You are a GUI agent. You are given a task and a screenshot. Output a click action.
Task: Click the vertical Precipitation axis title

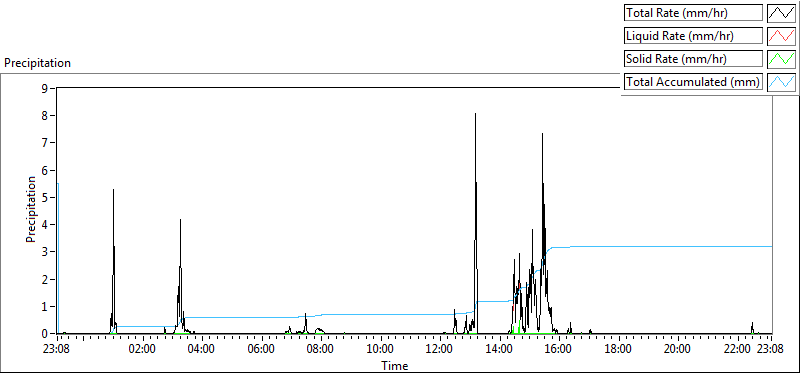(32, 210)
